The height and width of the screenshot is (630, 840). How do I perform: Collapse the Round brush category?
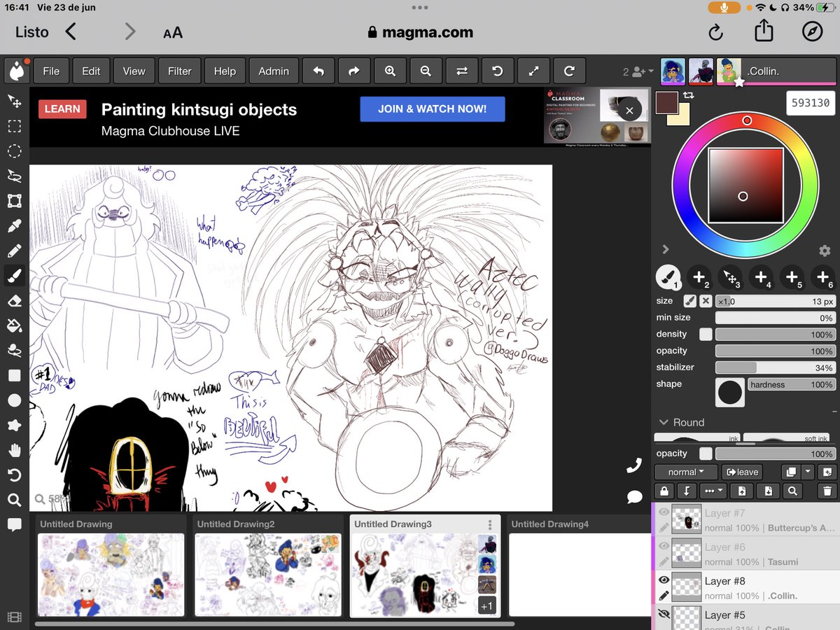[664, 422]
